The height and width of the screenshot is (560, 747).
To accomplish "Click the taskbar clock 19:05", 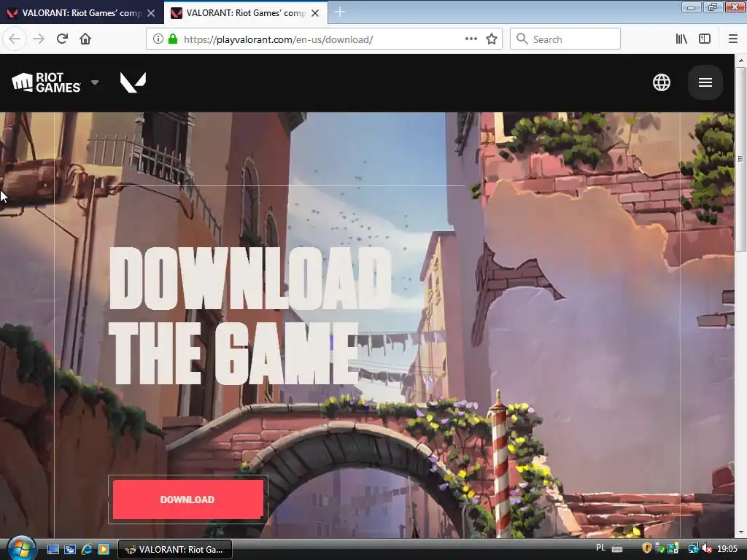I will click(727, 549).
